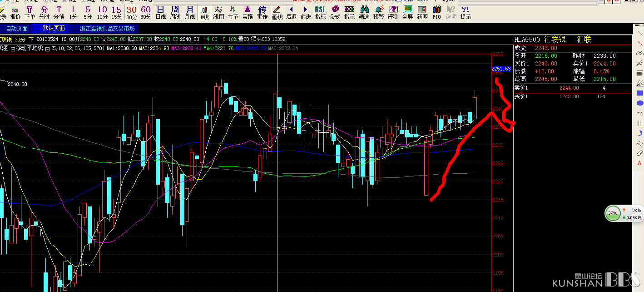Switch to 周线 weekly chart

(x=175, y=12)
